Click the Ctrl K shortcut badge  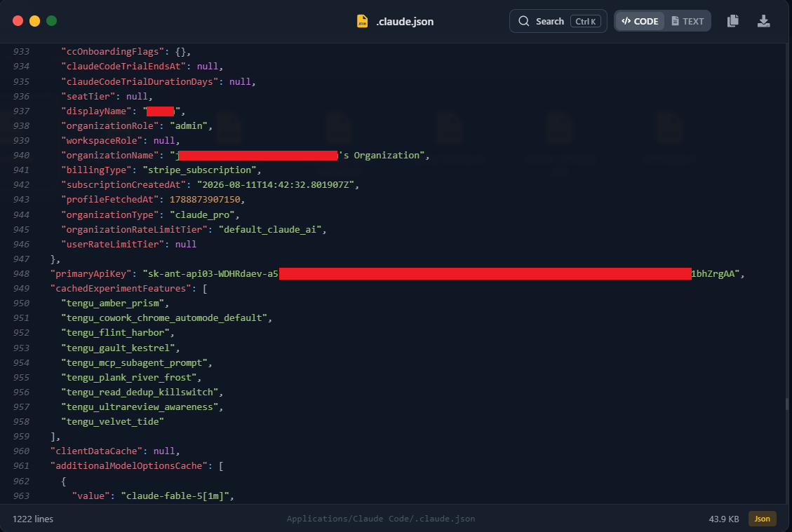click(x=586, y=21)
